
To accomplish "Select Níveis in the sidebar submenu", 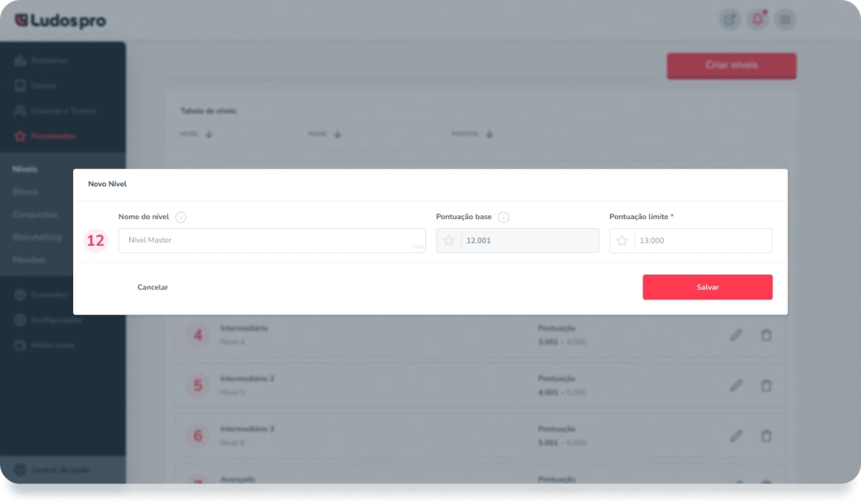I will pos(25,169).
